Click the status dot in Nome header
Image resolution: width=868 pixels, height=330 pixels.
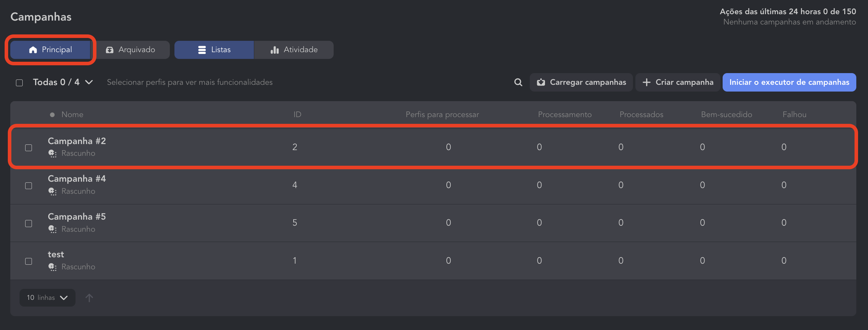52,115
